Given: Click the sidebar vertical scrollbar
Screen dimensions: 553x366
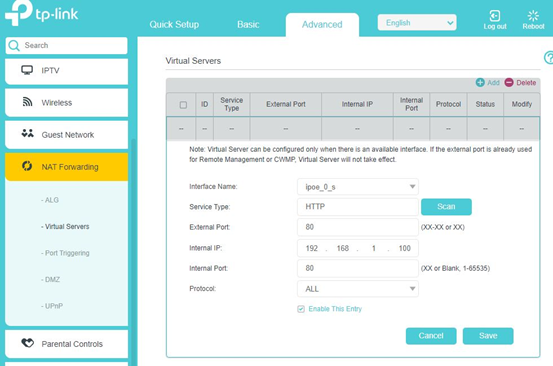Looking at the screenshot, I should pos(133,252).
